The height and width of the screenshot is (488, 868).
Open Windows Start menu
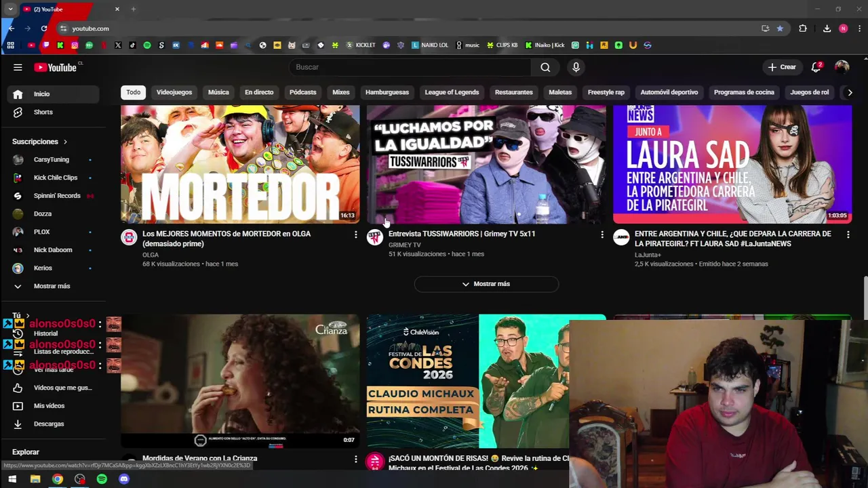coord(12,479)
